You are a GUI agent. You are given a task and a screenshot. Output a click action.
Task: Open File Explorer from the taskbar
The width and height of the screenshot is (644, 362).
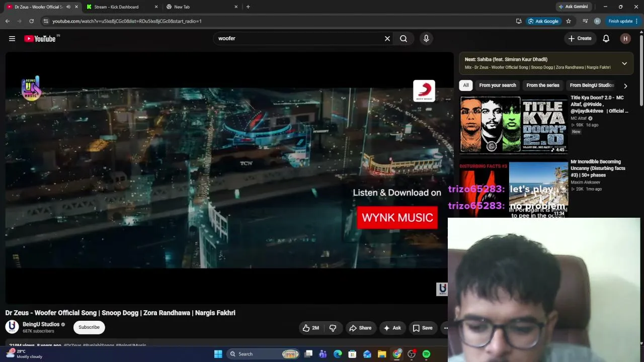[x=382, y=354]
